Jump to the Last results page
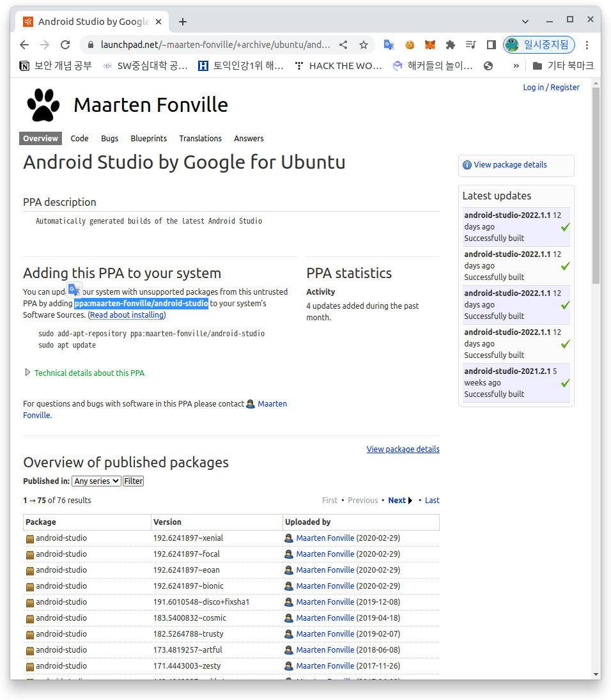 (x=432, y=501)
